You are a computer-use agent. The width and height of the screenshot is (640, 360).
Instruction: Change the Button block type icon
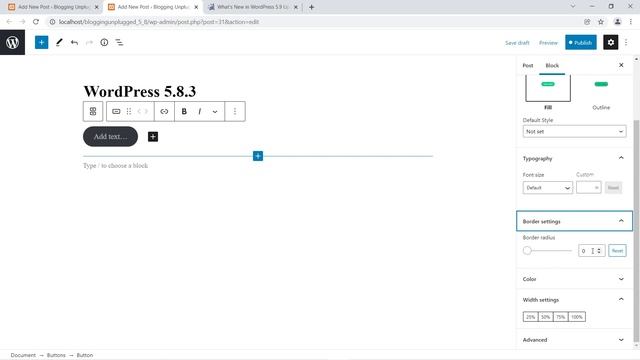(x=116, y=111)
